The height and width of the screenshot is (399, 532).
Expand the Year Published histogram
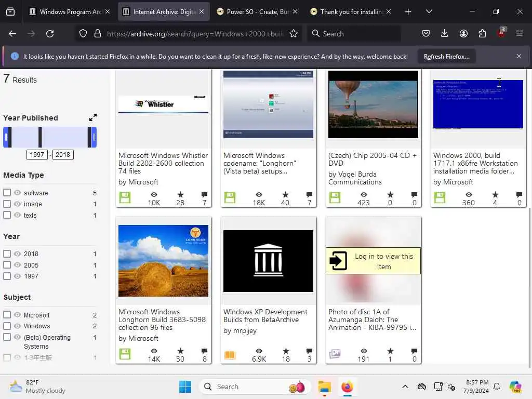92,117
